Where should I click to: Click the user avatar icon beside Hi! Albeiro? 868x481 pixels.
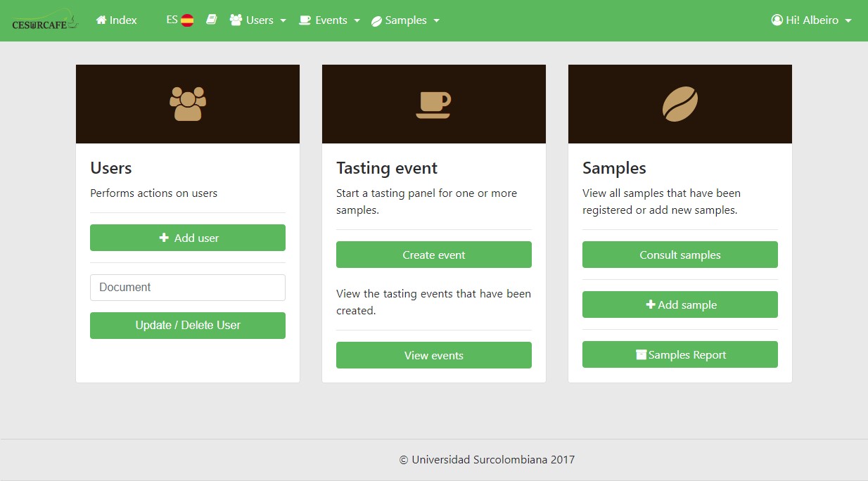(x=777, y=20)
